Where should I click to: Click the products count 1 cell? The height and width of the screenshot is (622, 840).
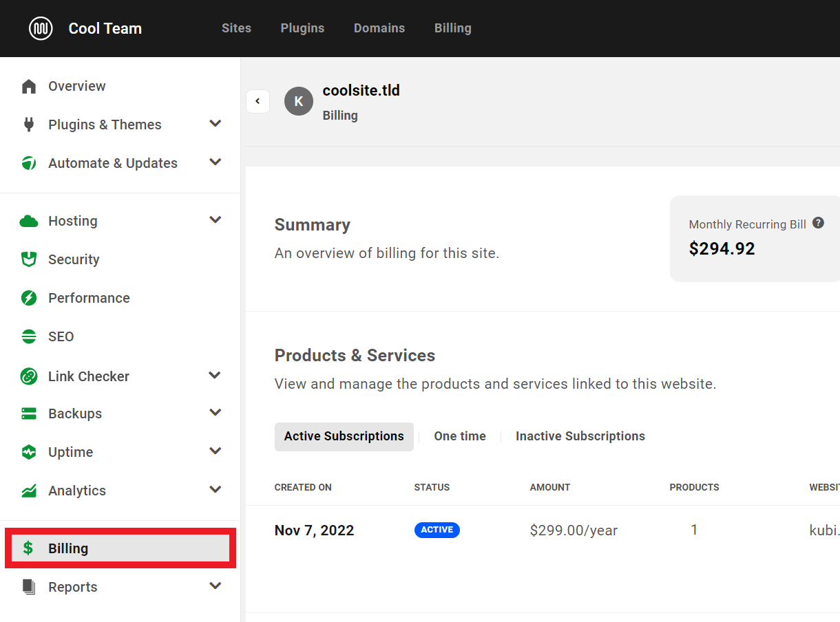pyautogui.click(x=694, y=530)
